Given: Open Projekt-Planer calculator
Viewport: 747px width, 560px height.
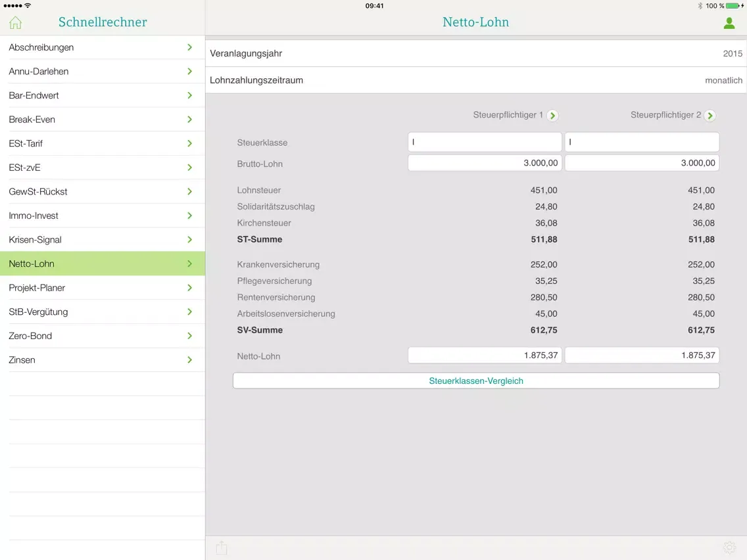Looking at the screenshot, I should coord(103,288).
